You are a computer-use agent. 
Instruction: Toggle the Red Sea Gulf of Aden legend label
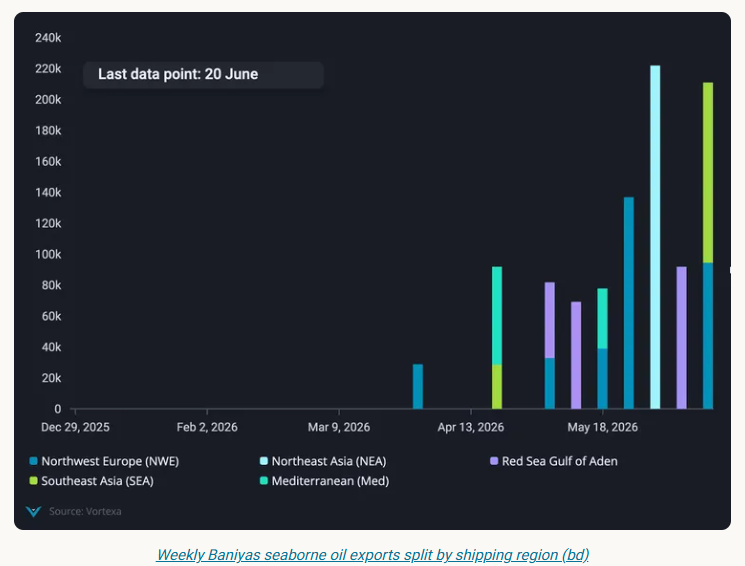pyautogui.click(x=560, y=461)
